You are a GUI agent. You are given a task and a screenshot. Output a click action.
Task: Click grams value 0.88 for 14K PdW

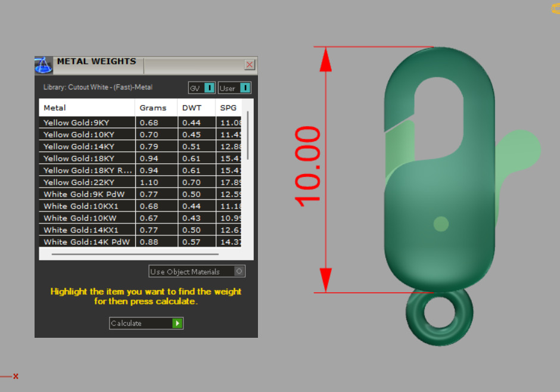click(x=149, y=242)
